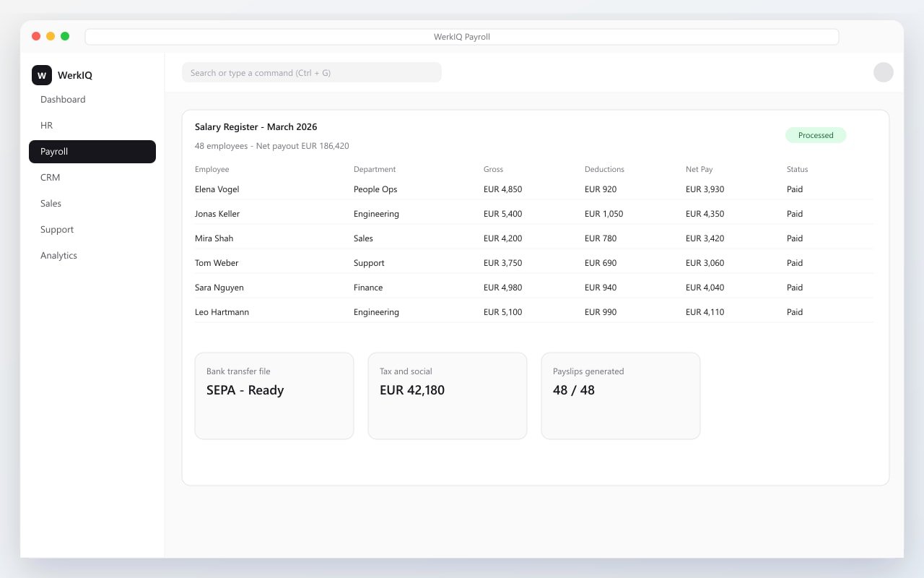Click Mira Shah's Sales department cell
Screen dimensions: 924x578
point(363,238)
